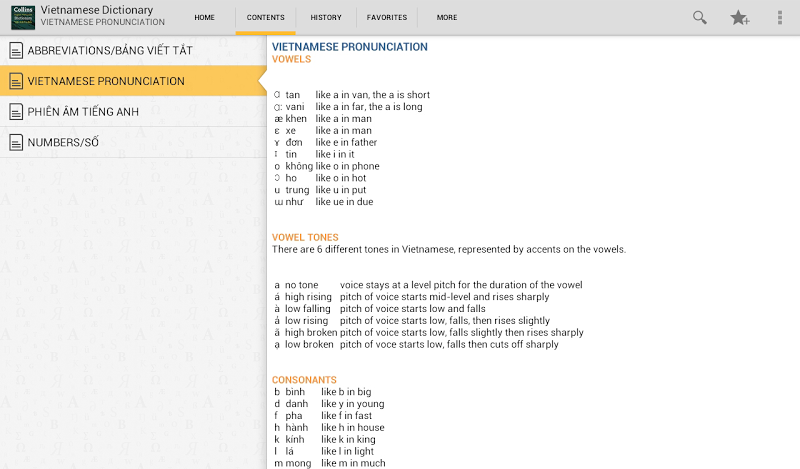Screen dimensions: 800x469
Task: Click 'like e in father' description
Action: 346,142
